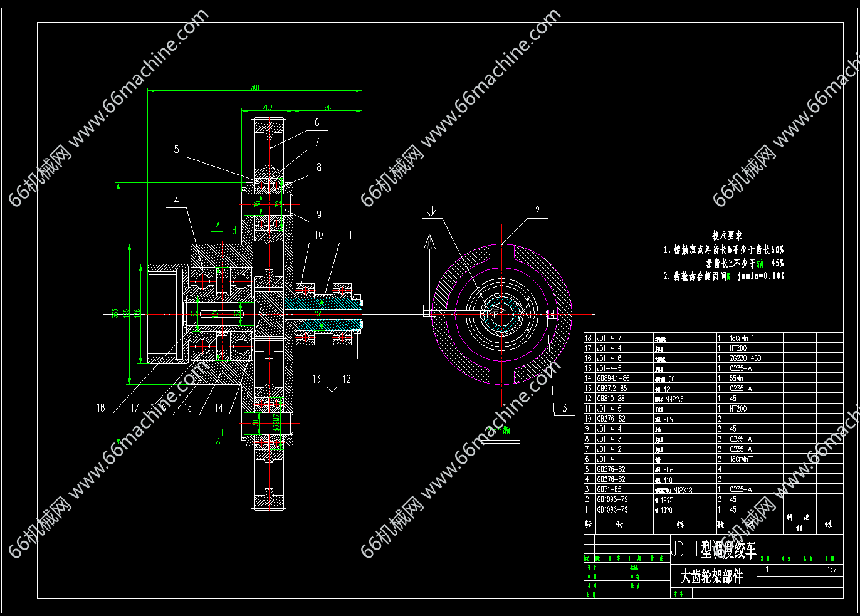
Task: Select the part name 大齿轮架部件 in title block
Action: click(x=711, y=577)
